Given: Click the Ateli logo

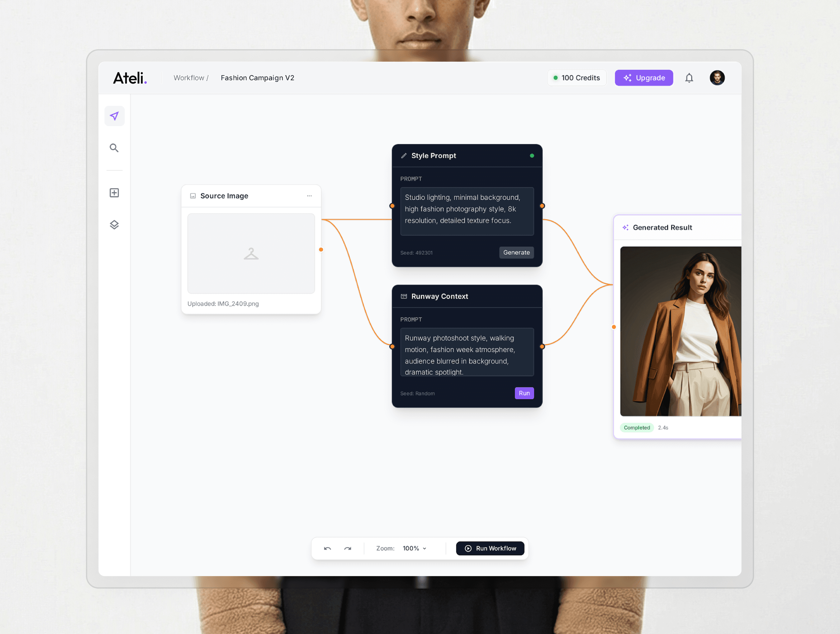Looking at the screenshot, I should 130,78.
